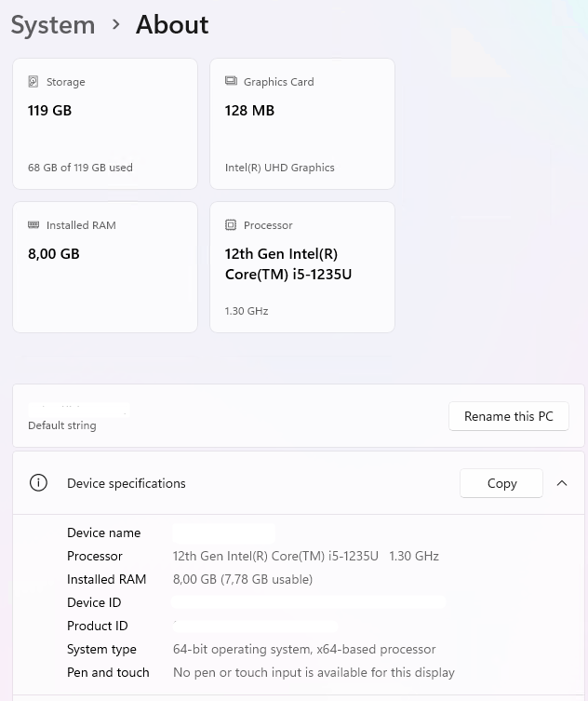The image size is (588, 701).
Task: Click the breadcrumb chevron after System
Action: 116,24
